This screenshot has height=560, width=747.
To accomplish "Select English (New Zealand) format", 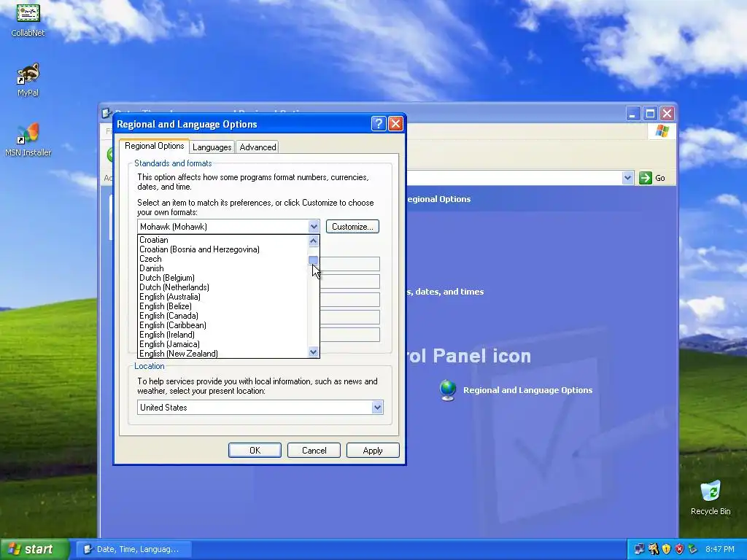I will coord(222,354).
